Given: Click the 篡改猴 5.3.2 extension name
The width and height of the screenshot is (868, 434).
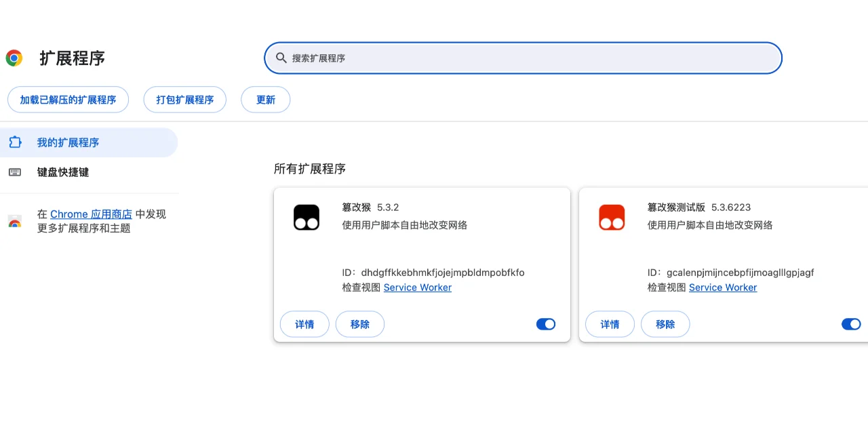Looking at the screenshot, I should click(357, 208).
